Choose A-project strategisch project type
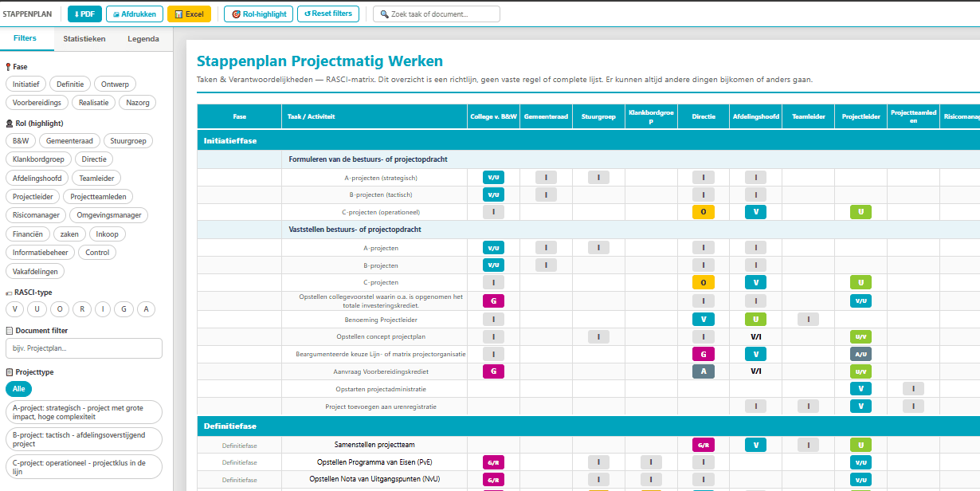Viewport: 980px width, 491px height. tap(84, 412)
